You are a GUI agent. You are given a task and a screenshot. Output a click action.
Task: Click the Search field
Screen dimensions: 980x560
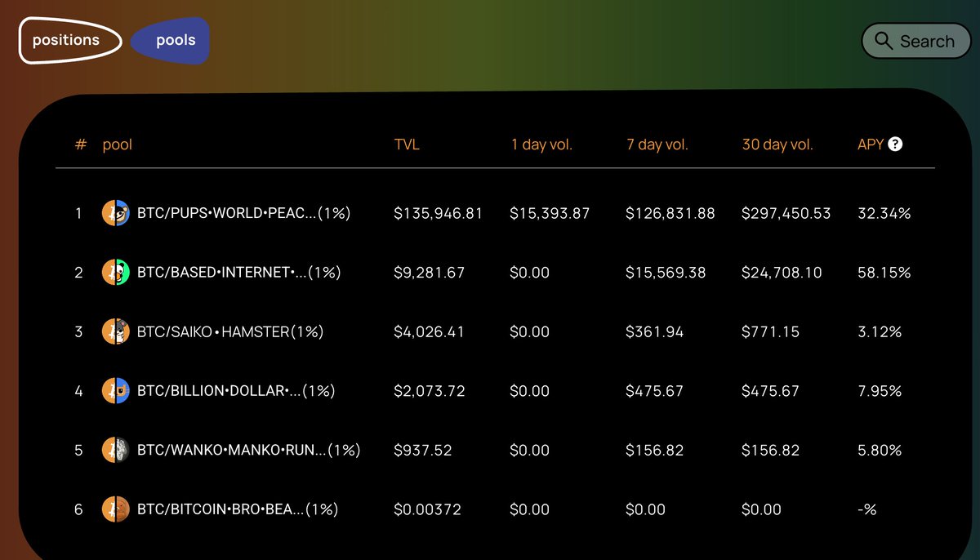915,41
